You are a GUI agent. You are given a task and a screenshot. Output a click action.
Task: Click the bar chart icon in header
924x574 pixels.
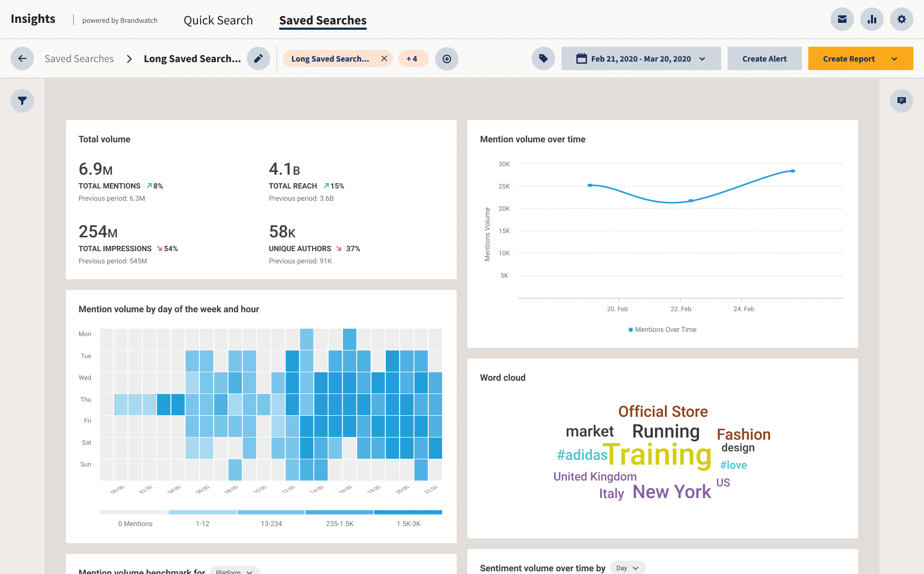(871, 20)
